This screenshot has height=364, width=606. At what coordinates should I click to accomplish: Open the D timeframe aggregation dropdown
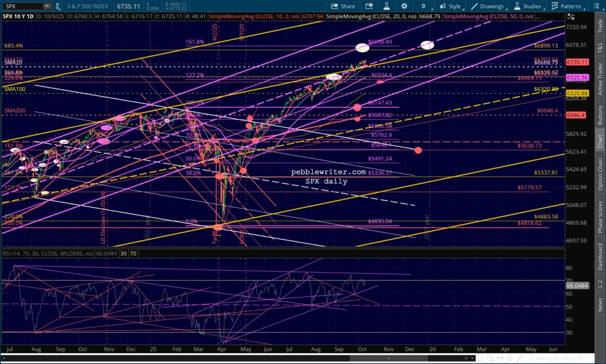pos(424,6)
